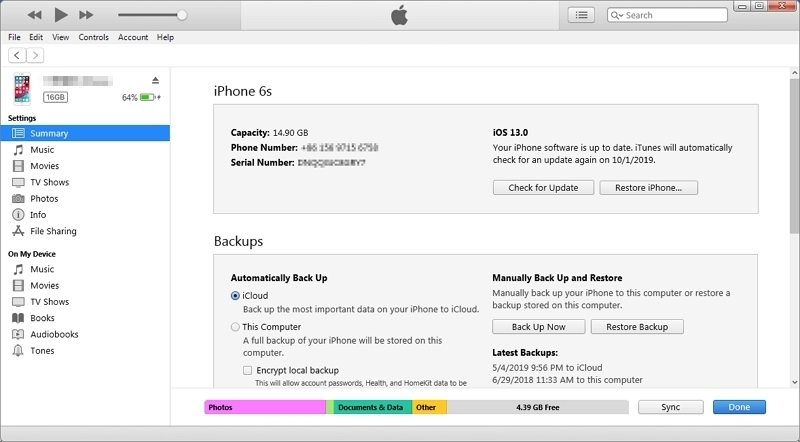Open the list view icon button

pos(581,15)
